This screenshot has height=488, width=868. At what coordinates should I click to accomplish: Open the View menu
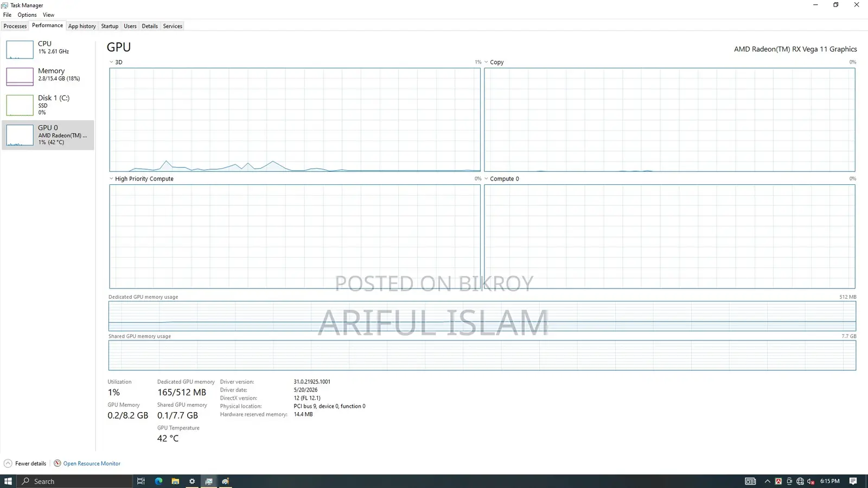point(48,15)
